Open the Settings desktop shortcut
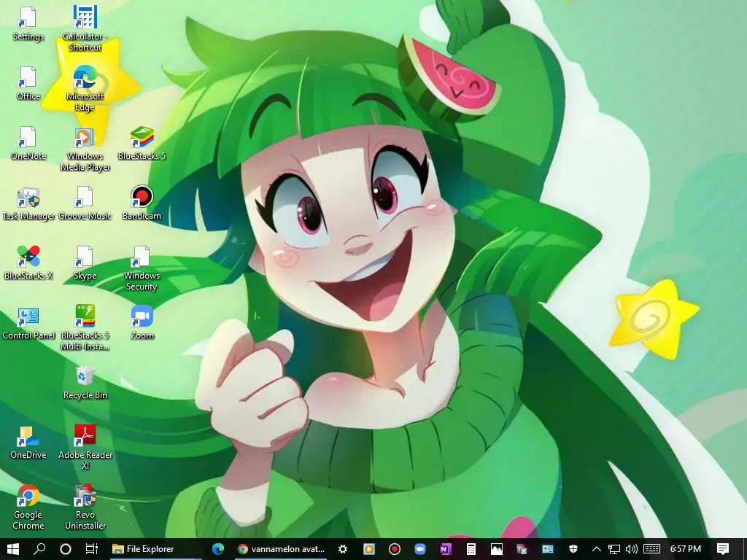 [28, 24]
